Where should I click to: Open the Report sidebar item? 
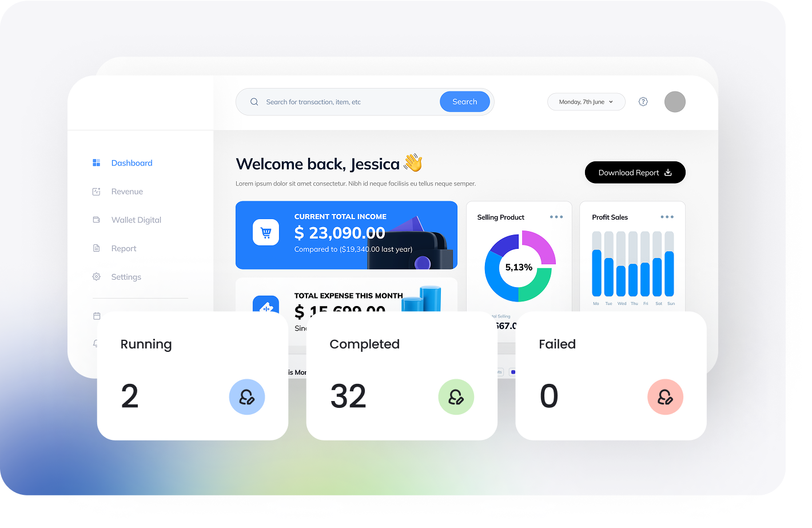(x=124, y=249)
